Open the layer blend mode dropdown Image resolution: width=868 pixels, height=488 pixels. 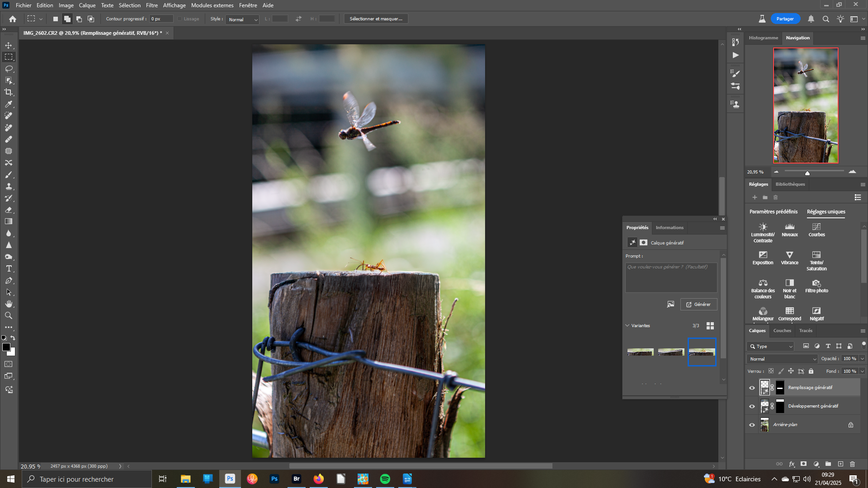pos(783,359)
